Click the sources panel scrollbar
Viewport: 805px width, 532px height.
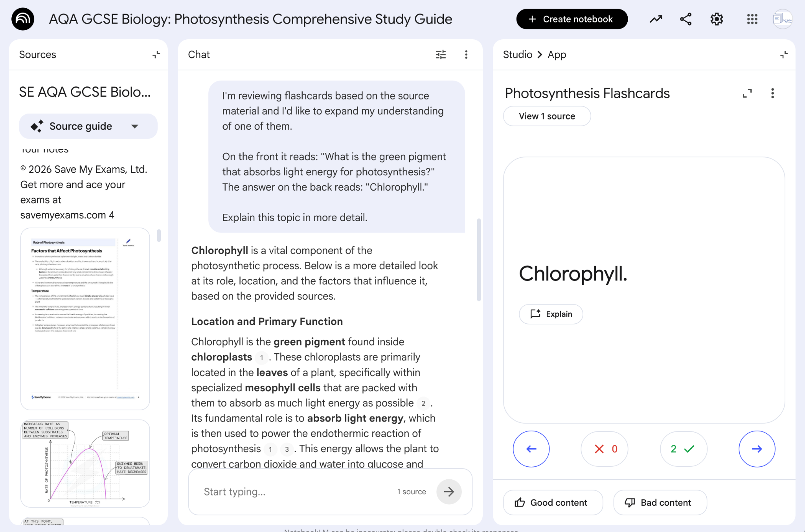[x=159, y=236]
